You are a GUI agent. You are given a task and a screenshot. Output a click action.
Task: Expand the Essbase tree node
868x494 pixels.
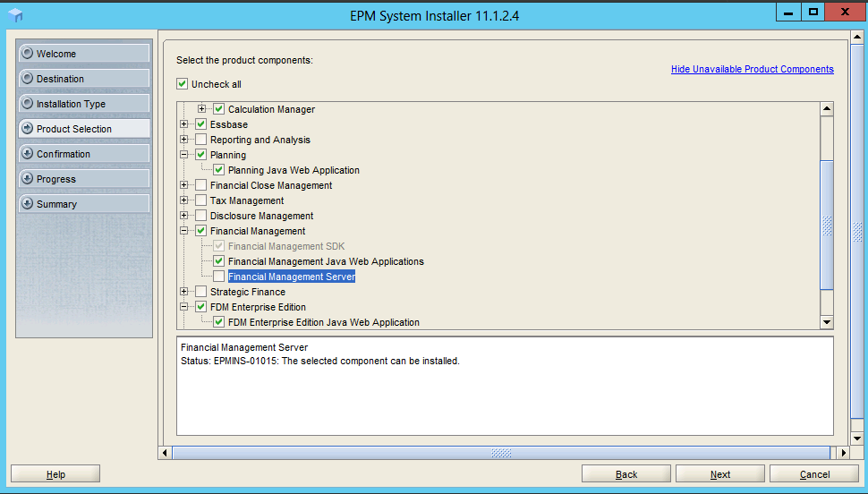click(183, 124)
